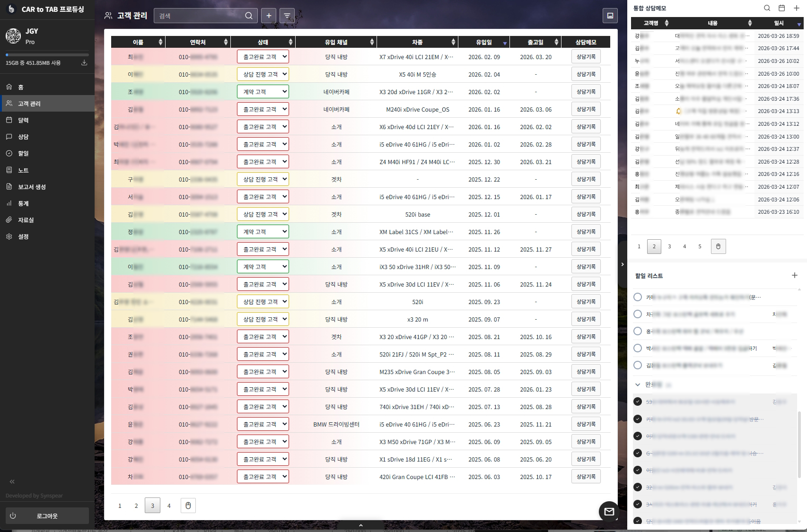Click the search icon in 통합 상담메모 panel
The image size is (807, 532).
point(767,8)
